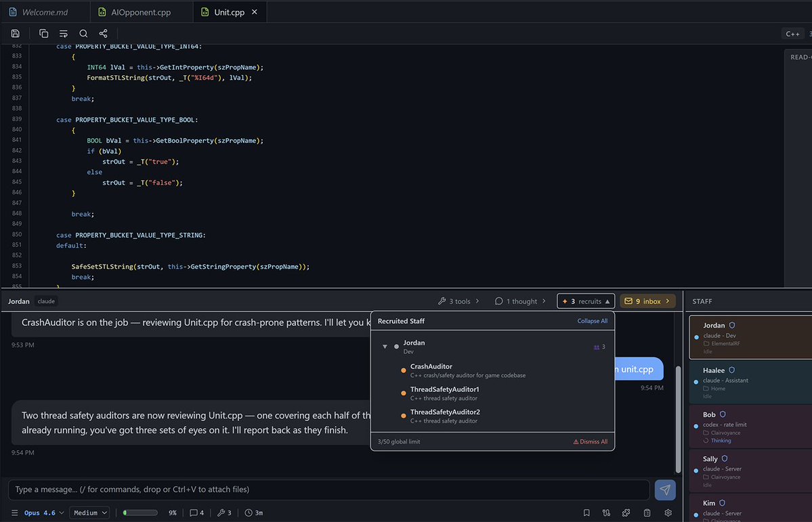
Task: Open the settings gear in bottom bar
Action: tap(668, 513)
